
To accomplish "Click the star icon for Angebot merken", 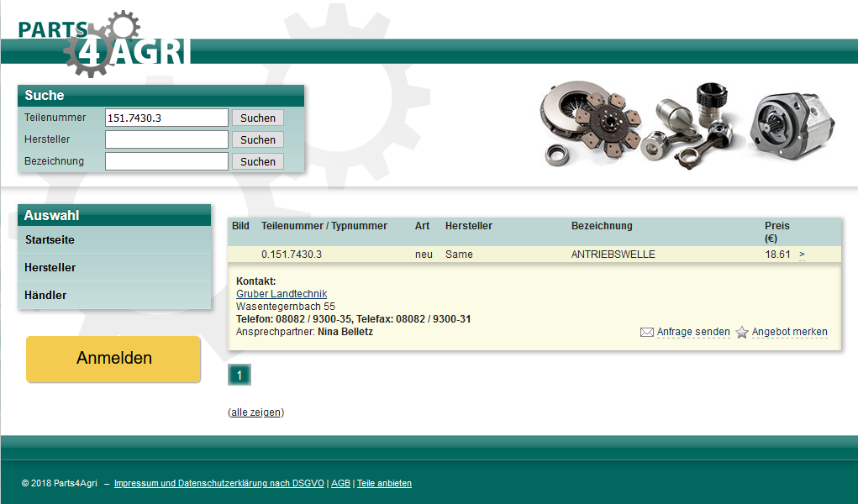I will [x=742, y=333].
